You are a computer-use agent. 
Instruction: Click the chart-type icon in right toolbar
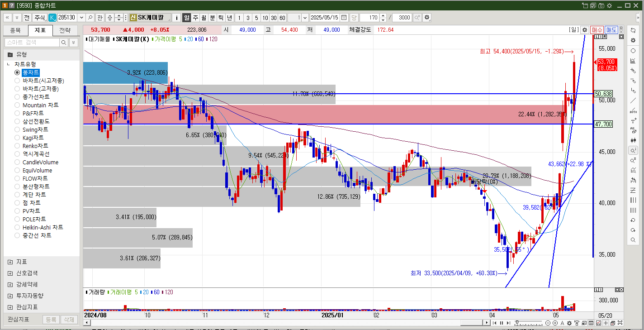pos(633,61)
